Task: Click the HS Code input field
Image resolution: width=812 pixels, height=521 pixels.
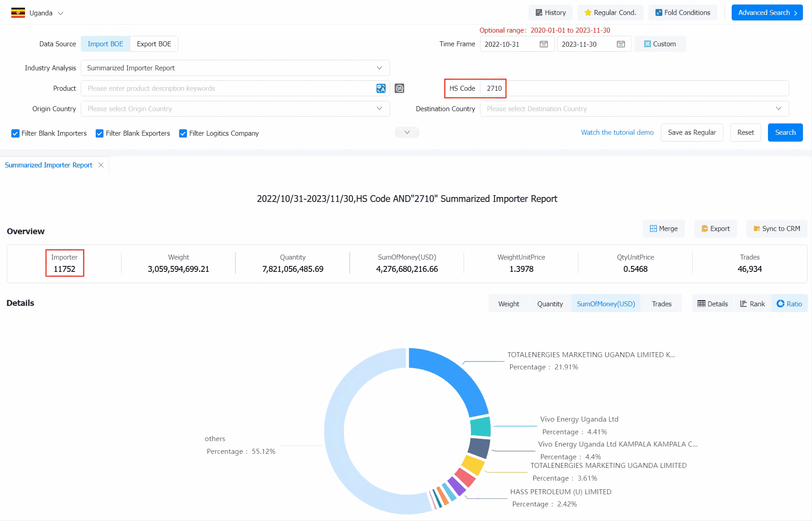Action: [x=634, y=88]
